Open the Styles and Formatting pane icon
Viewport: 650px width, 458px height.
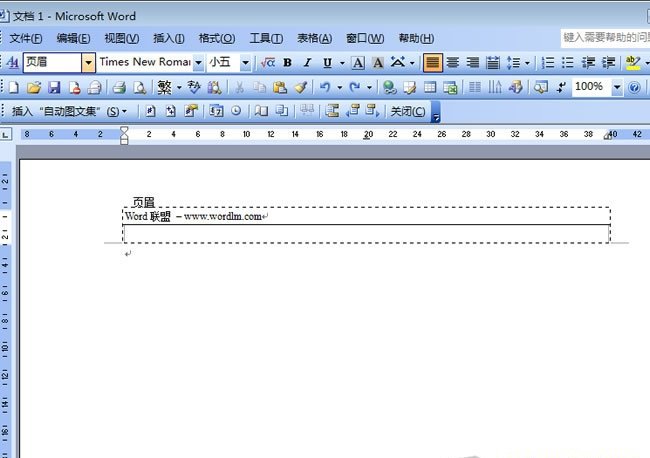pyautogui.click(x=12, y=63)
